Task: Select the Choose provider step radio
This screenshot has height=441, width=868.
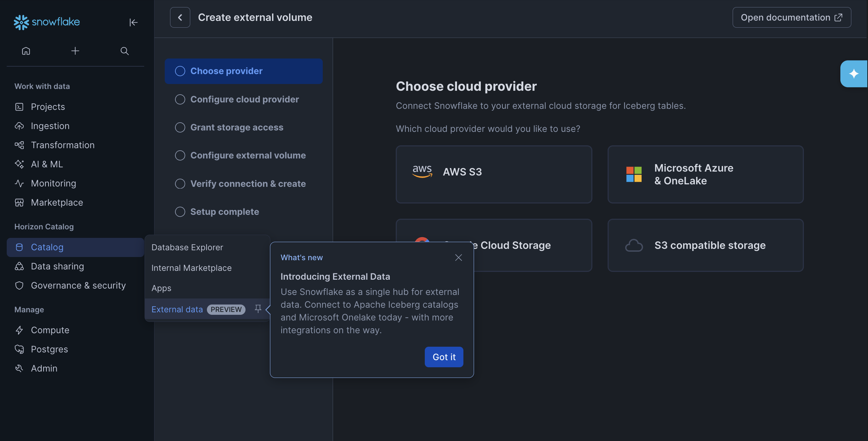Action: pos(180,71)
